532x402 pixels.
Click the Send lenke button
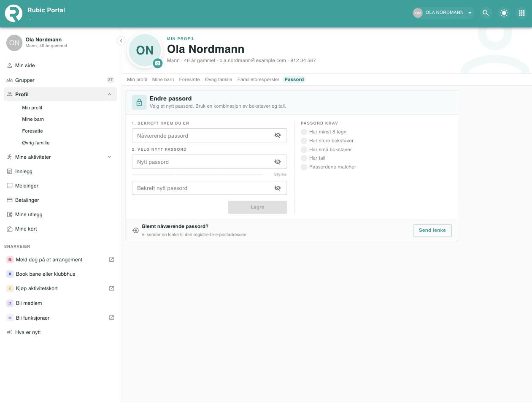pos(432,230)
